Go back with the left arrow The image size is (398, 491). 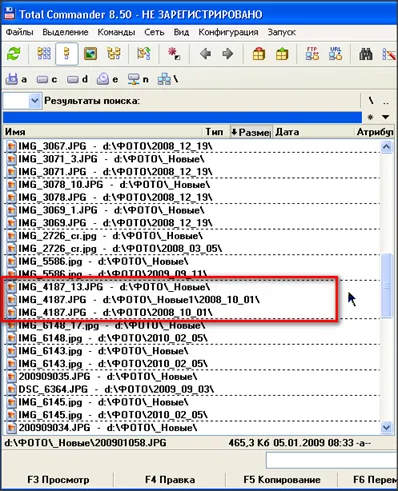tap(205, 54)
